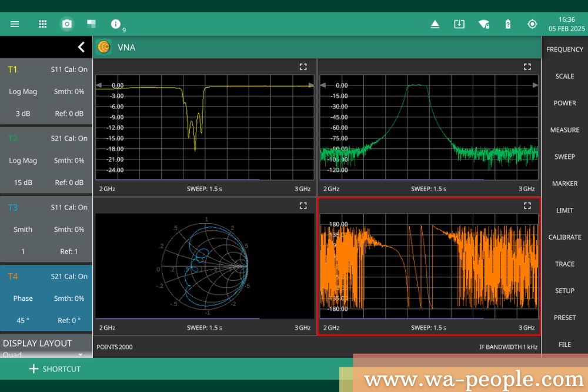Image resolution: width=588 pixels, height=392 pixels.
Task: Open the information notifications icon
Action: pyautogui.click(x=115, y=24)
